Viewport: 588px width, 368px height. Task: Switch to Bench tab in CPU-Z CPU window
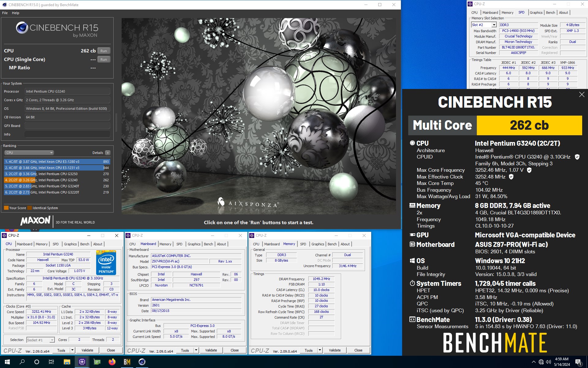[85, 244]
